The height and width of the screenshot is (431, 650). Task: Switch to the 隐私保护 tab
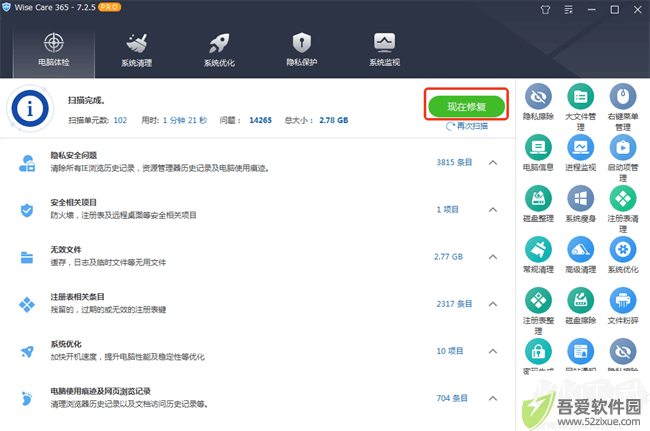click(x=301, y=50)
